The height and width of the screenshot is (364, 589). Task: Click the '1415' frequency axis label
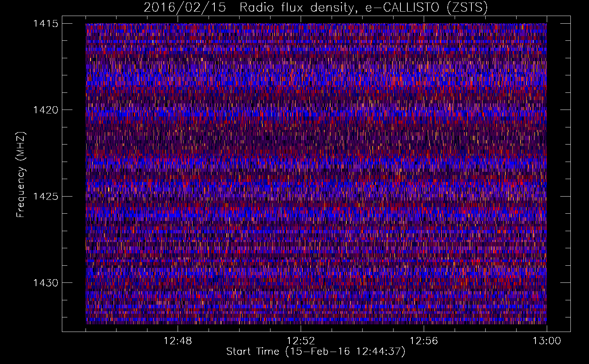[46, 24]
